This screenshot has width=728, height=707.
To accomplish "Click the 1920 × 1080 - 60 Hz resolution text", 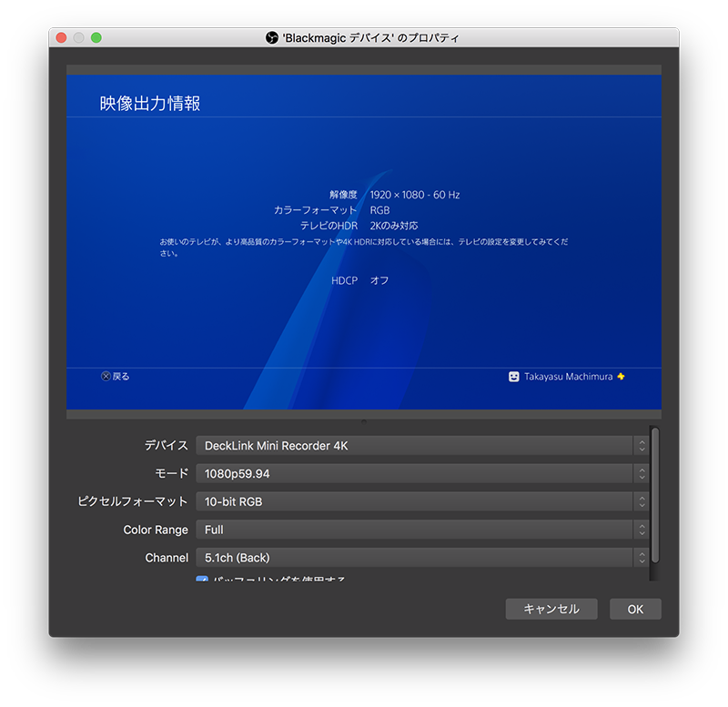I will (415, 195).
